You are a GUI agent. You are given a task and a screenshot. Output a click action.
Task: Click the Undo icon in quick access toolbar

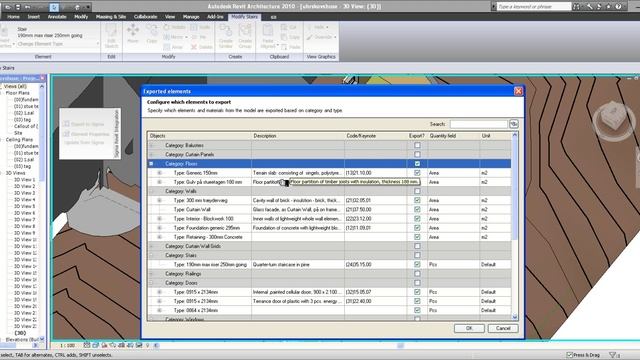point(27,7)
